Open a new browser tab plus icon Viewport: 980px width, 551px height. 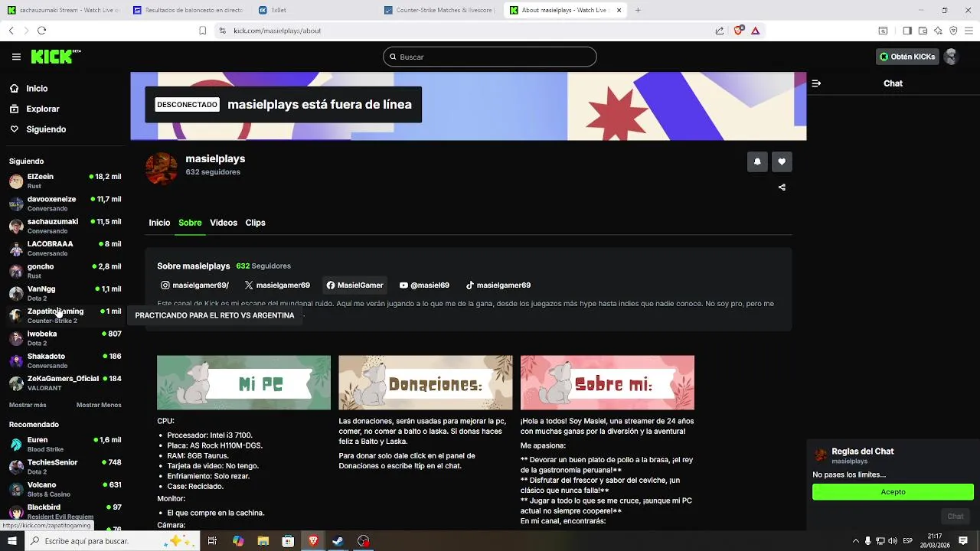pyautogui.click(x=638, y=10)
